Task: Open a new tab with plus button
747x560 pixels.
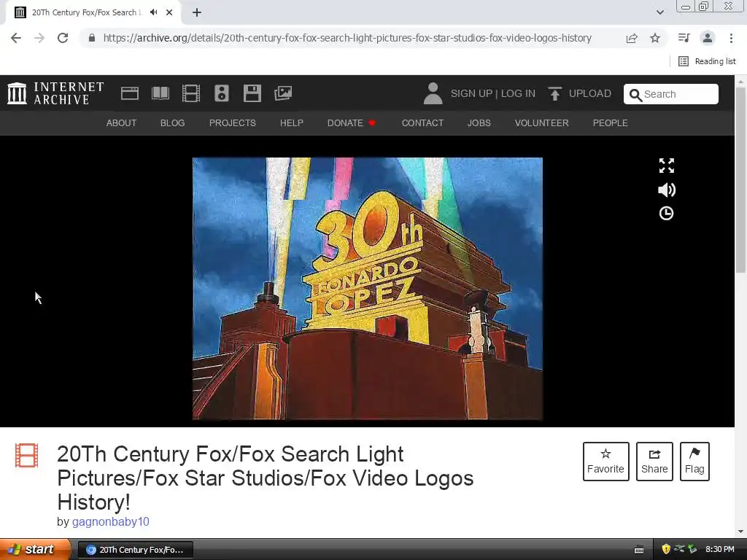Action: click(x=197, y=12)
